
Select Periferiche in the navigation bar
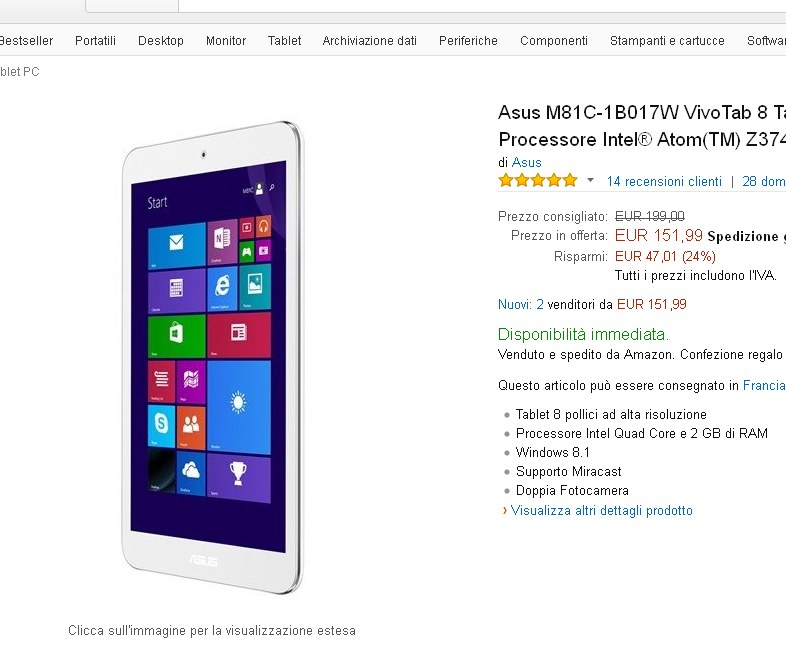(468, 41)
